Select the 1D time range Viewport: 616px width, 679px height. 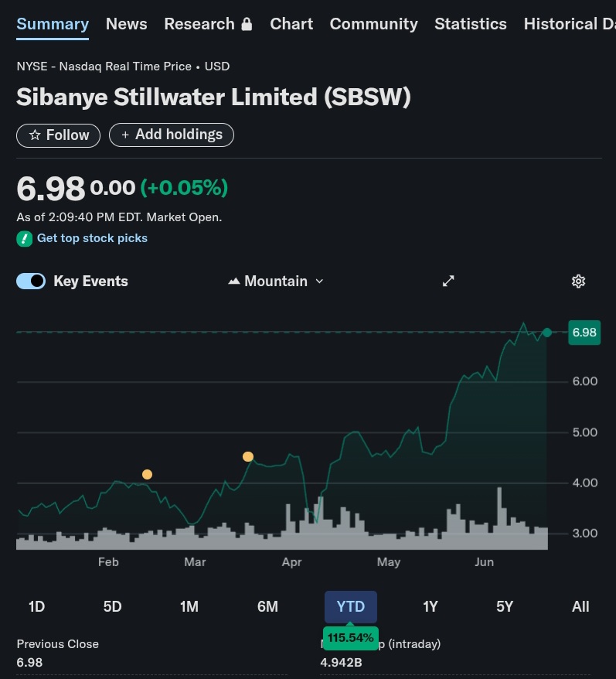pyautogui.click(x=37, y=606)
